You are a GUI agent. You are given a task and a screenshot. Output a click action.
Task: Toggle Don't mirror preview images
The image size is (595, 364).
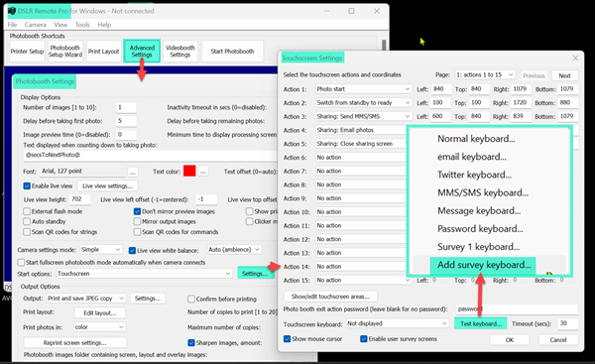click(x=138, y=211)
